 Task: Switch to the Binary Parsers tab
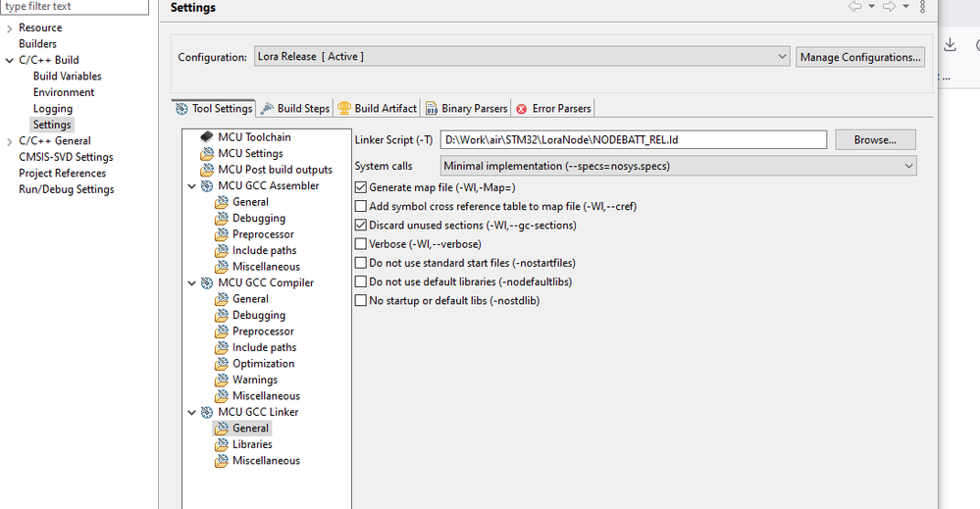[466, 108]
